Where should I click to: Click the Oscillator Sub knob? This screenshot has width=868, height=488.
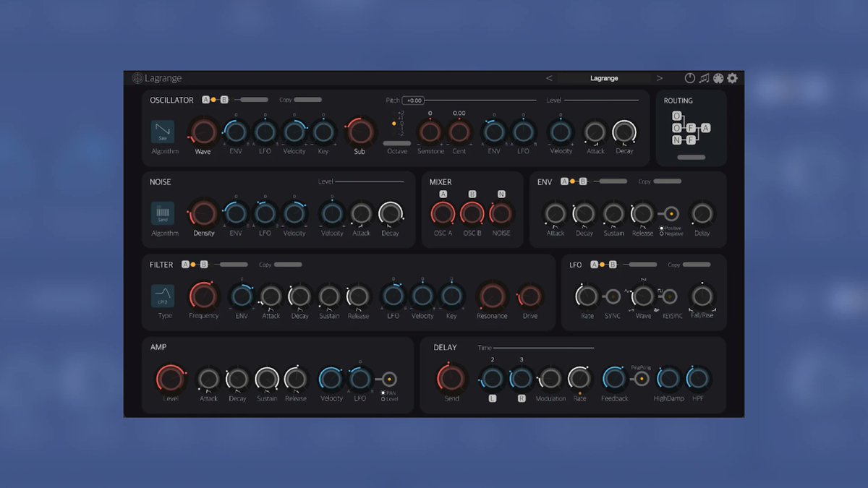pyautogui.click(x=359, y=132)
